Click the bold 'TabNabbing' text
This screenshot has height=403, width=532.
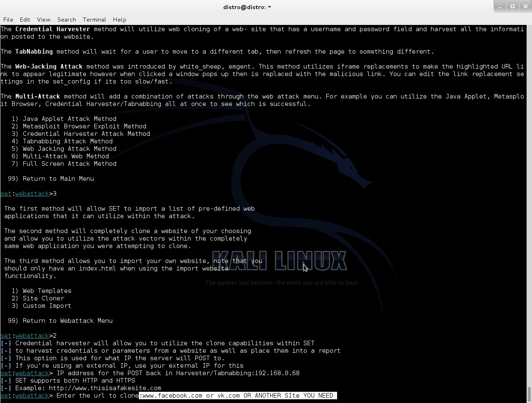point(34,52)
